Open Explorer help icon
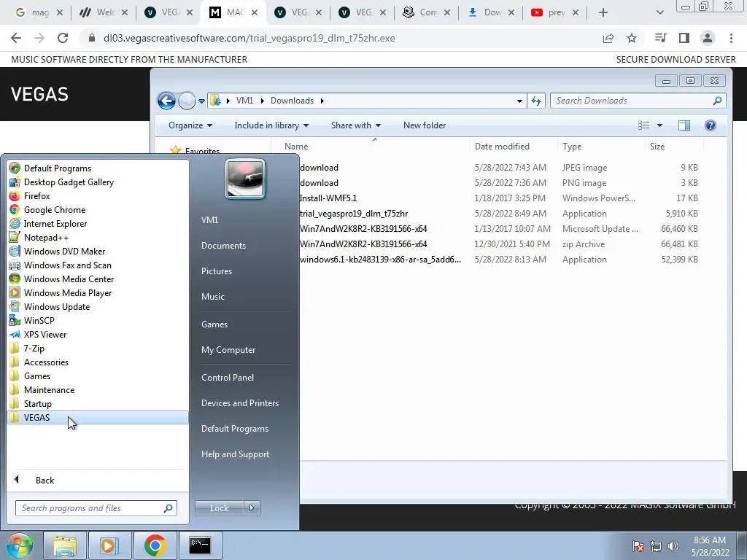 [711, 125]
